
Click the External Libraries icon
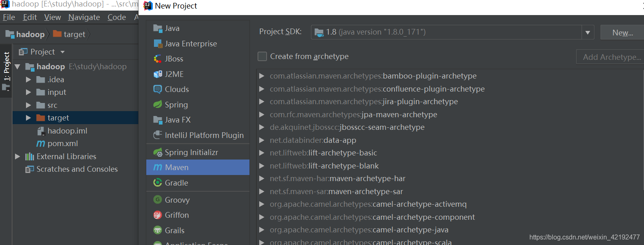click(x=30, y=157)
